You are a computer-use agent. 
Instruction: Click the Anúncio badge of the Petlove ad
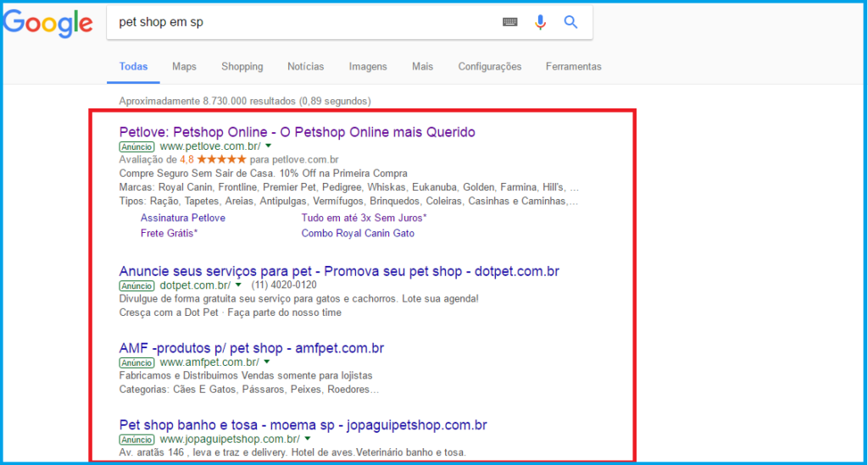tap(136, 147)
